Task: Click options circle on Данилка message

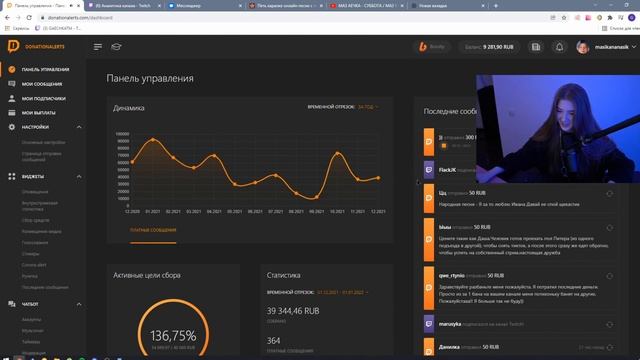Action: point(609,347)
